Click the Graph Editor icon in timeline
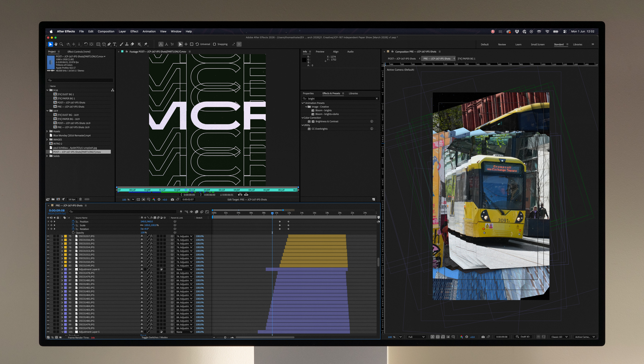 click(207, 212)
